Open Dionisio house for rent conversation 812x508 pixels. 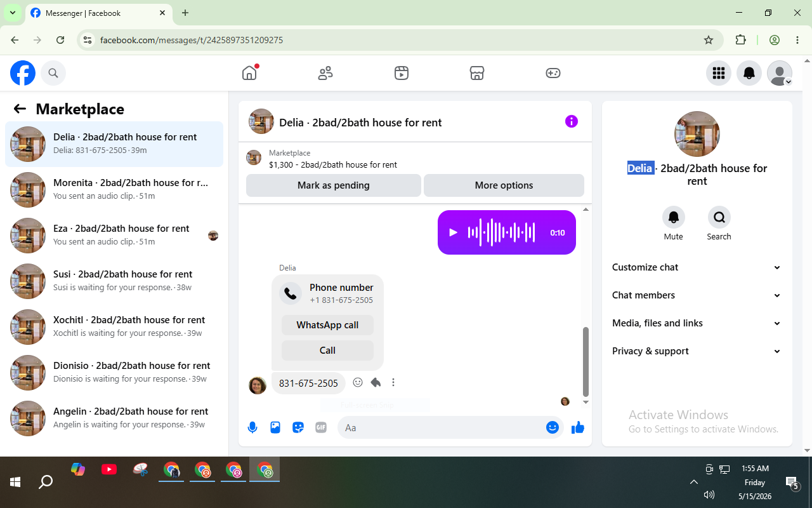(114, 373)
